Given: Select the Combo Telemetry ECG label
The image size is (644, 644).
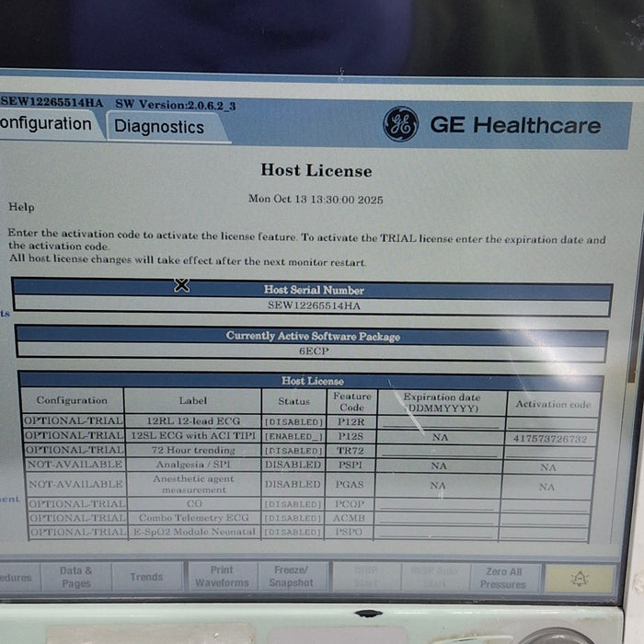Looking at the screenshot, I should coord(193,517).
